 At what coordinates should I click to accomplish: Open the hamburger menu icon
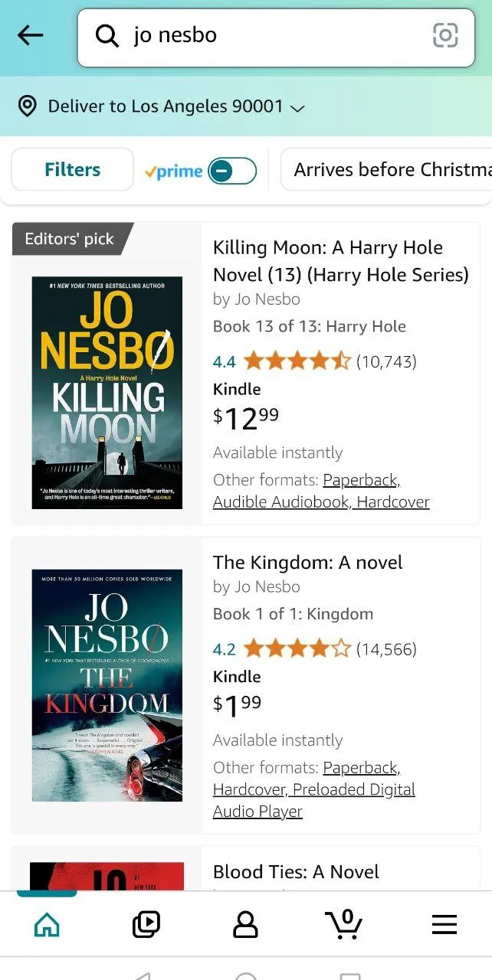point(444,925)
